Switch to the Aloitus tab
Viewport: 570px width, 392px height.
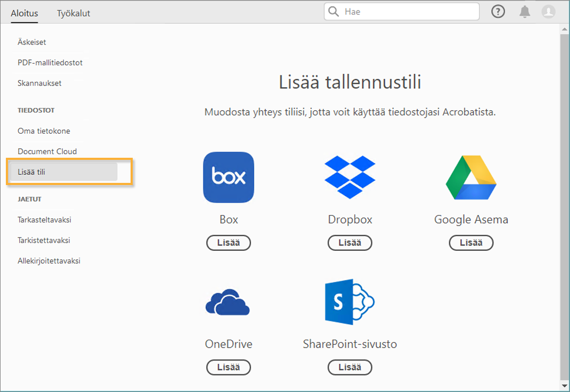tap(25, 13)
